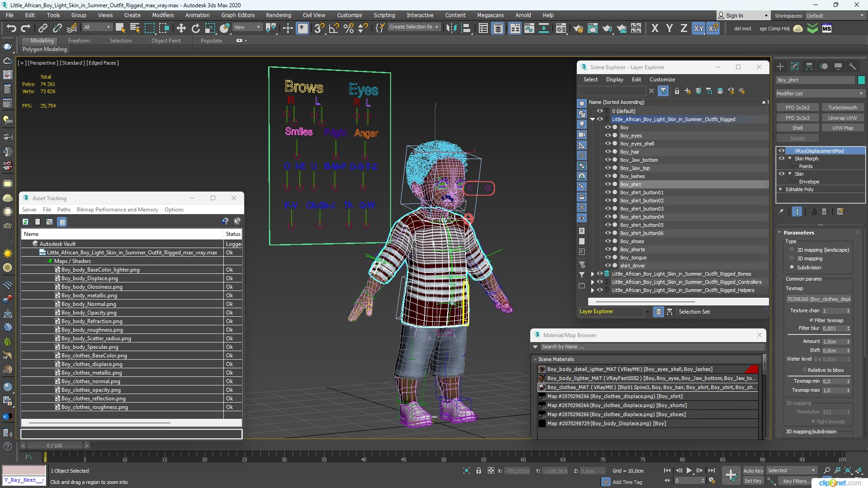Lock cell editing in Scene Explorer toolbar

click(677, 91)
